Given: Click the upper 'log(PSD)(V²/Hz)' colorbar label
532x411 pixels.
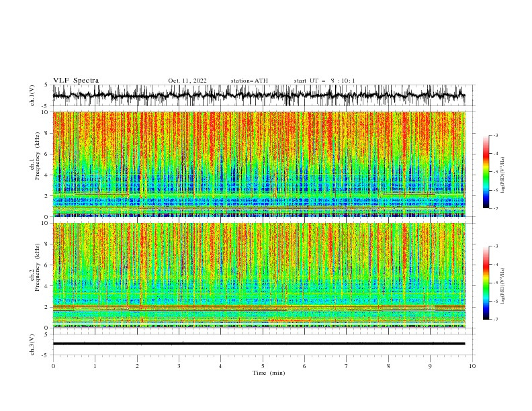Looking at the screenshot, I should click(503, 175).
